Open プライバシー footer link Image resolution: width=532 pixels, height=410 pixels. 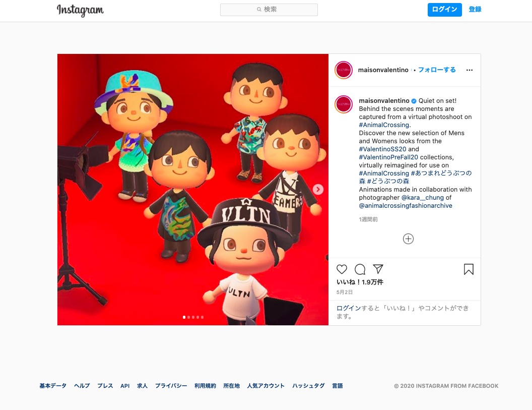(x=171, y=386)
